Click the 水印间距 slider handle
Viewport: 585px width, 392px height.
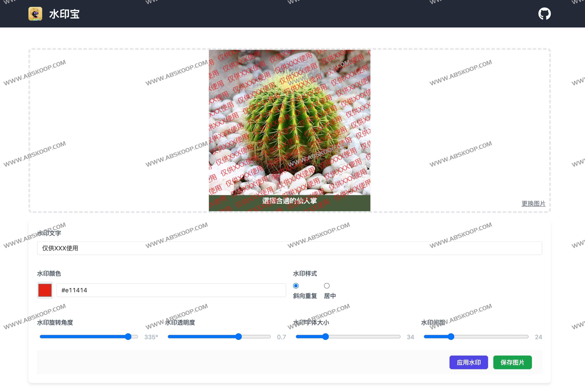tap(451, 337)
